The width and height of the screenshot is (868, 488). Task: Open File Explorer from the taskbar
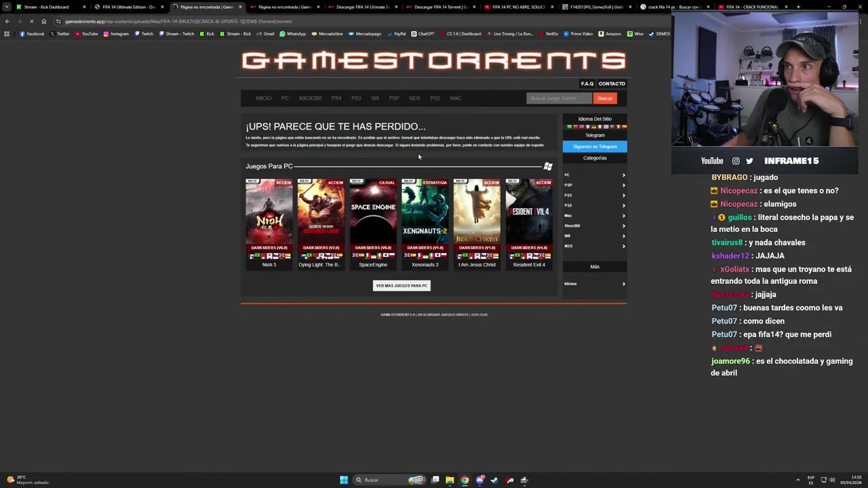[x=450, y=480]
